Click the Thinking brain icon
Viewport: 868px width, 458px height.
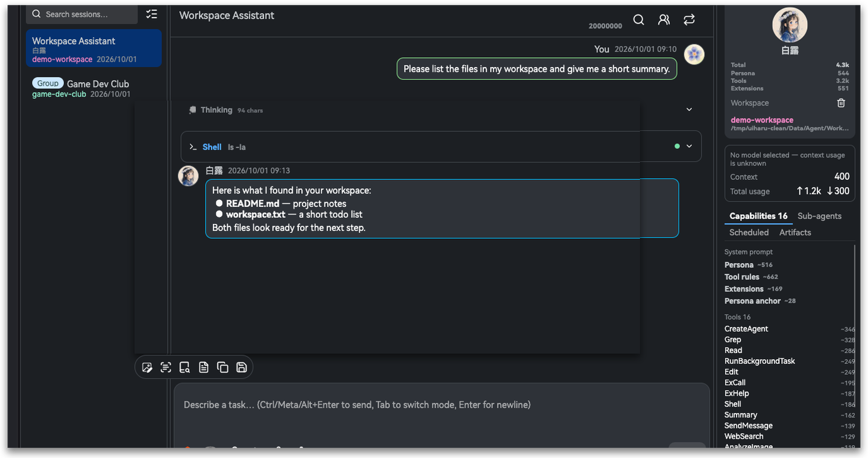coord(193,110)
